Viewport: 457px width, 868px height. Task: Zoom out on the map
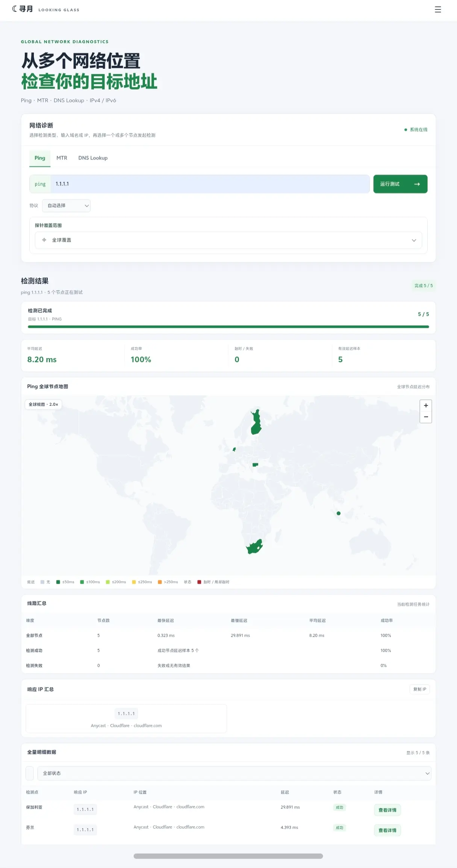(426, 417)
